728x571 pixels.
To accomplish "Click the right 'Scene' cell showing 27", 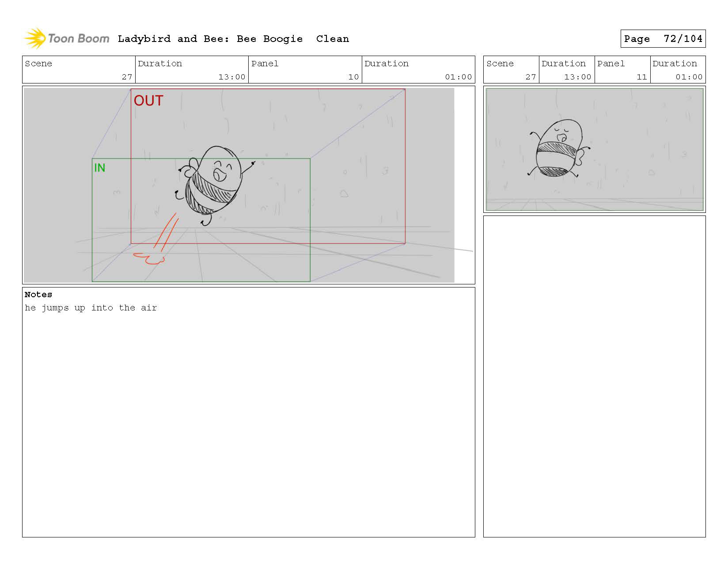I will pyautogui.click(x=511, y=70).
